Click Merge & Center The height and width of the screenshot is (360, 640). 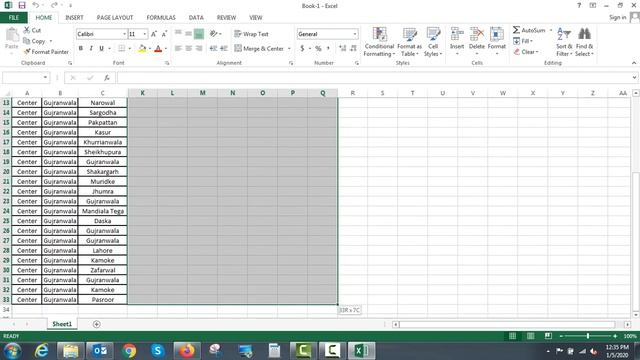(259, 49)
